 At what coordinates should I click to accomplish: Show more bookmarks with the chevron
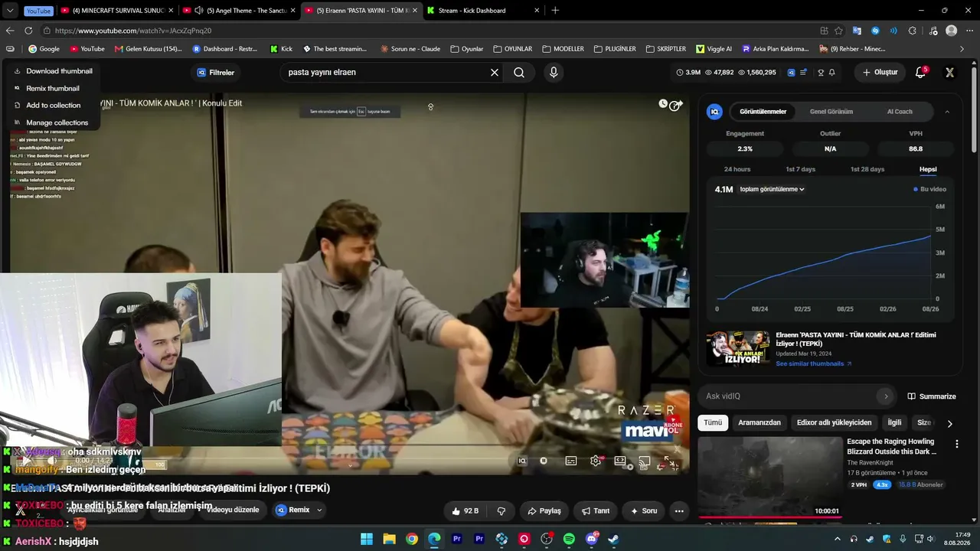click(x=962, y=49)
